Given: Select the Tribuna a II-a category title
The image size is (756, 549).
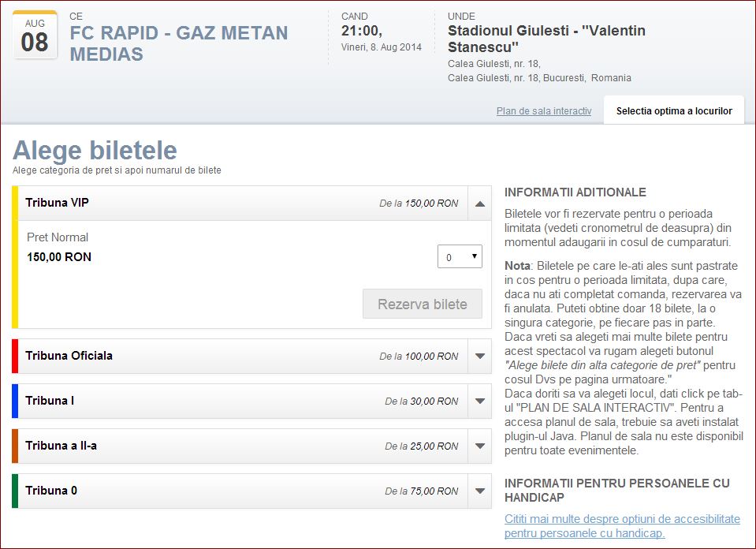Looking at the screenshot, I should coord(61,446).
